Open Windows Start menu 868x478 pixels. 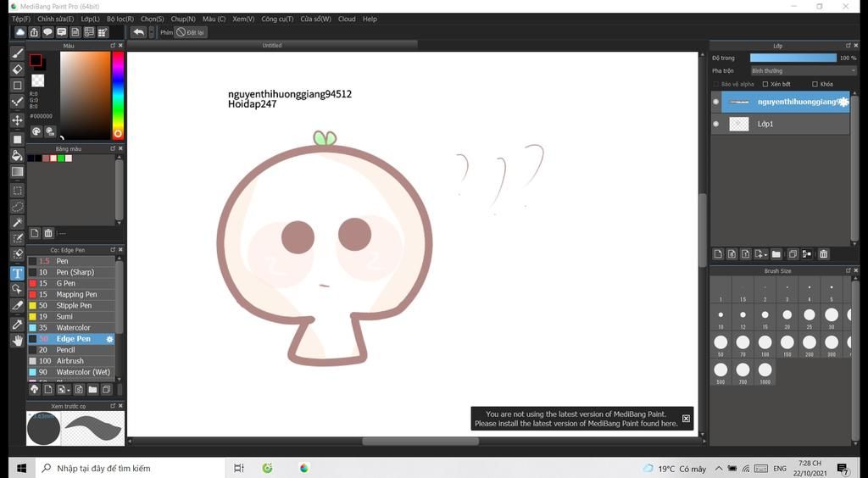[22, 468]
